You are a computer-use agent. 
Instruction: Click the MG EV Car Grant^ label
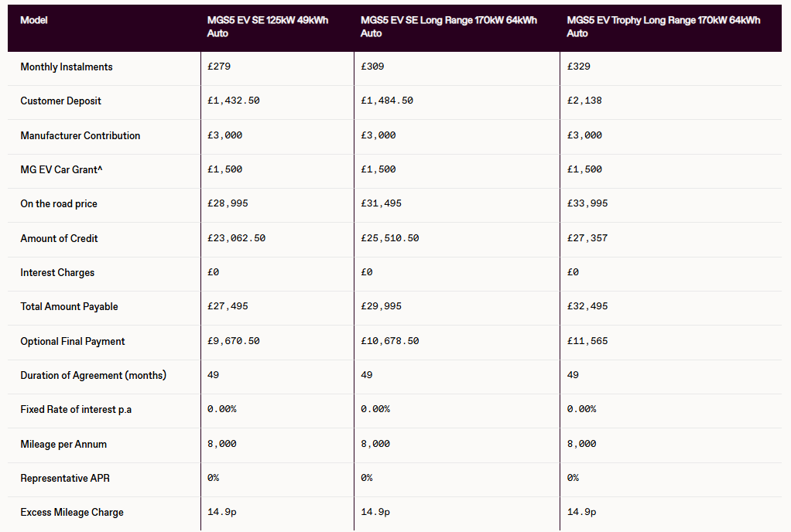coord(62,170)
